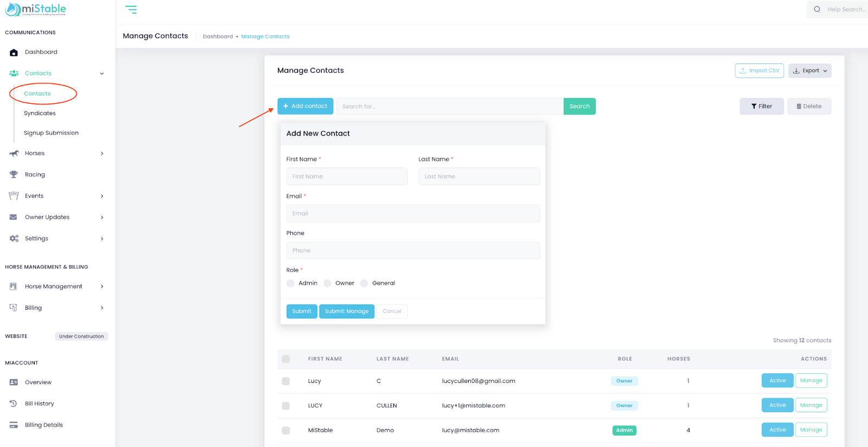The width and height of the screenshot is (868, 447).
Task: Open Signup Submission menu item
Action: coord(51,133)
